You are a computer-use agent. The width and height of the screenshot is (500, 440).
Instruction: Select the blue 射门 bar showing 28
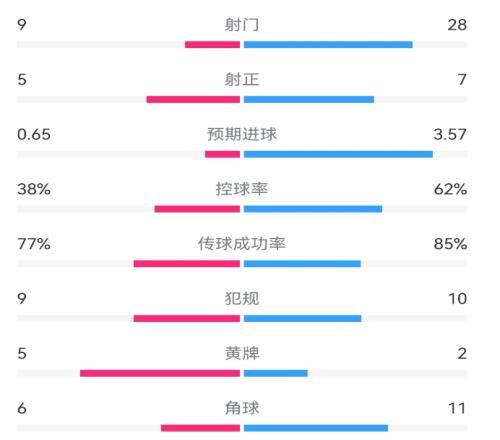point(328,44)
